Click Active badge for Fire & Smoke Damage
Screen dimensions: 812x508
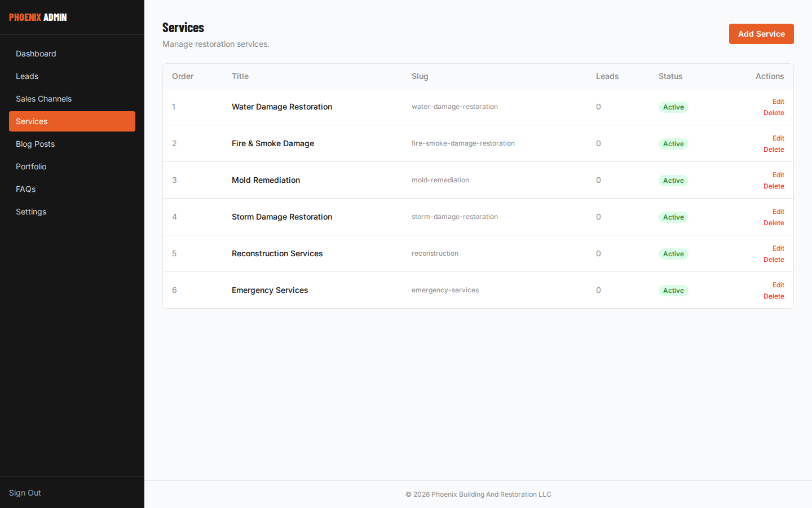pyautogui.click(x=673, y=144)
